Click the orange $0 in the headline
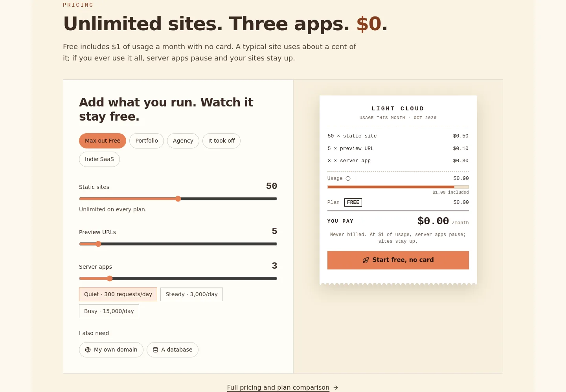 coord(369,24)
